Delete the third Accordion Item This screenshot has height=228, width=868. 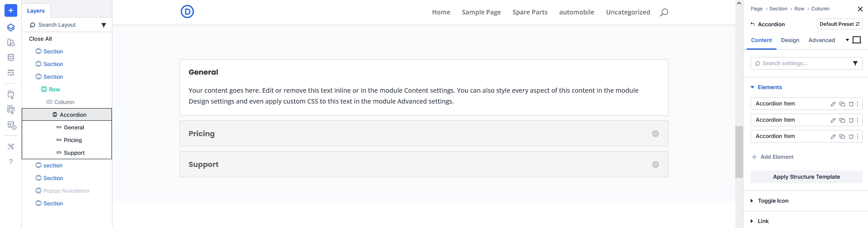[851, 137]
